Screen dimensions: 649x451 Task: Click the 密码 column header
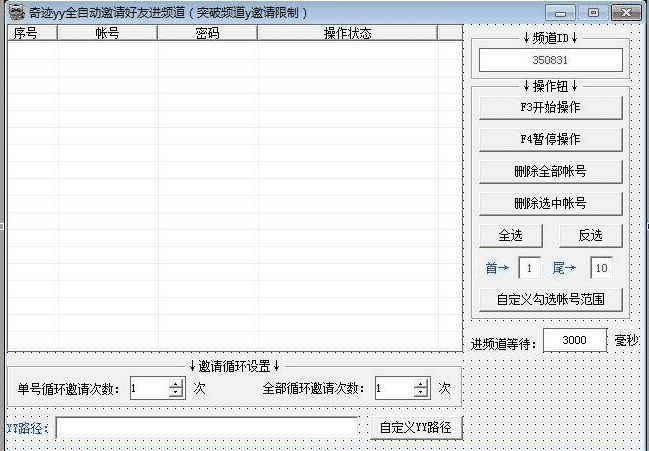207,33
